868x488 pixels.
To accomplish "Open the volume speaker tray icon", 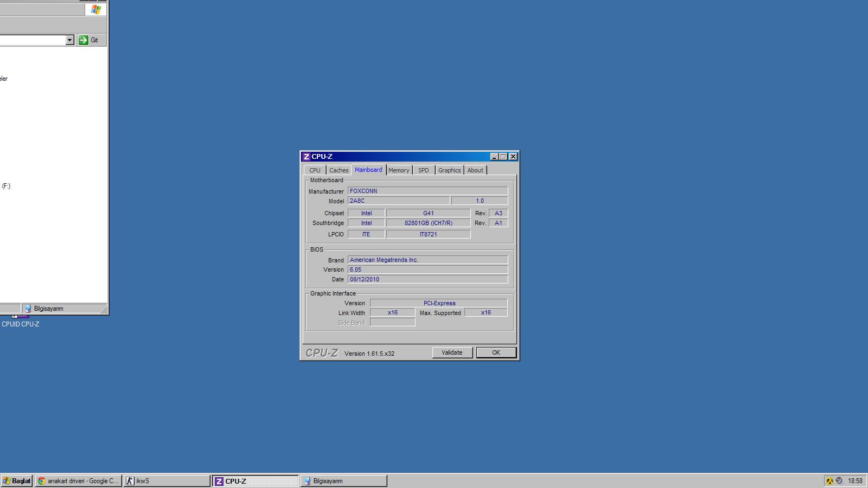I will tap(839, 481).
